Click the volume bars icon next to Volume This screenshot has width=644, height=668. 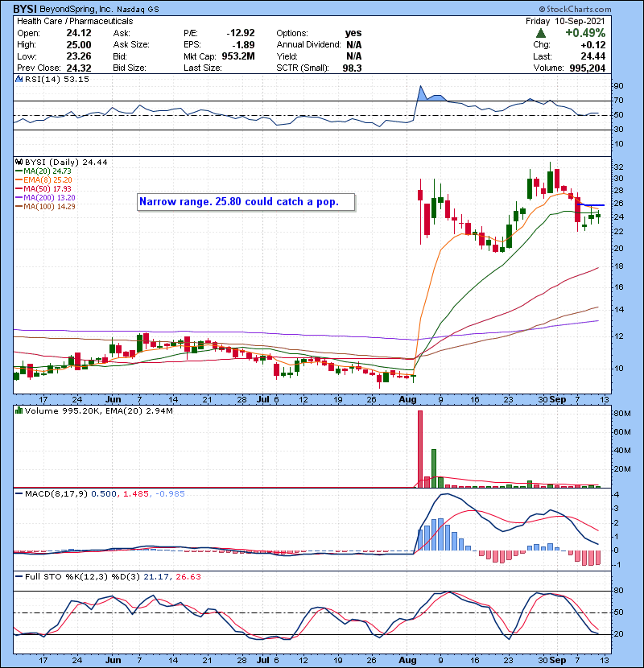point(19,410)
